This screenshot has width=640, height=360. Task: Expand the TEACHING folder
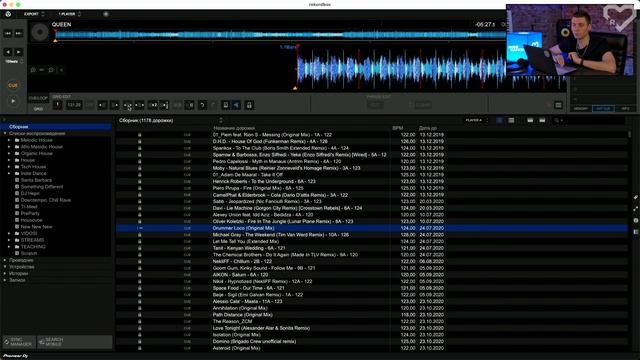(9, 247)
